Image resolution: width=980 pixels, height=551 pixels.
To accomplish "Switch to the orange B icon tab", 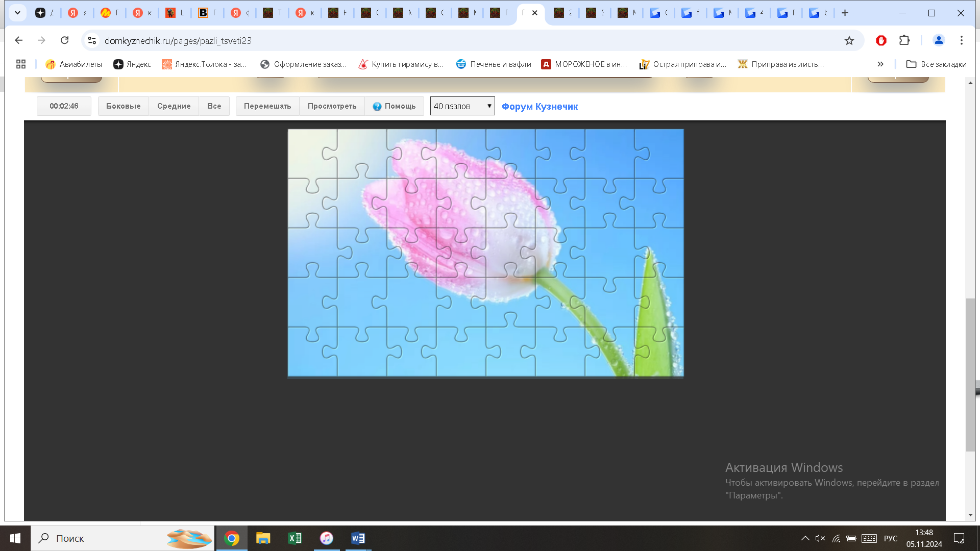I will [203, 13].
